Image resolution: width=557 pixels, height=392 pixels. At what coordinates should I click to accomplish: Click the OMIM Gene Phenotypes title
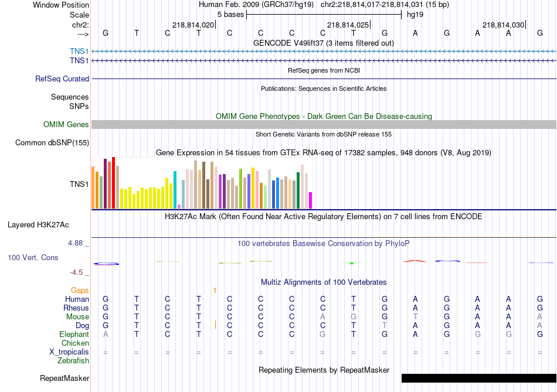[x=324, y=116]
